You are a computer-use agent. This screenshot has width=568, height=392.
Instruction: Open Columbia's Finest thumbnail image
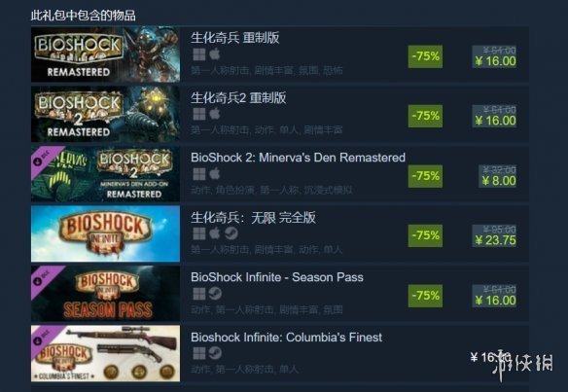point(105,353)
